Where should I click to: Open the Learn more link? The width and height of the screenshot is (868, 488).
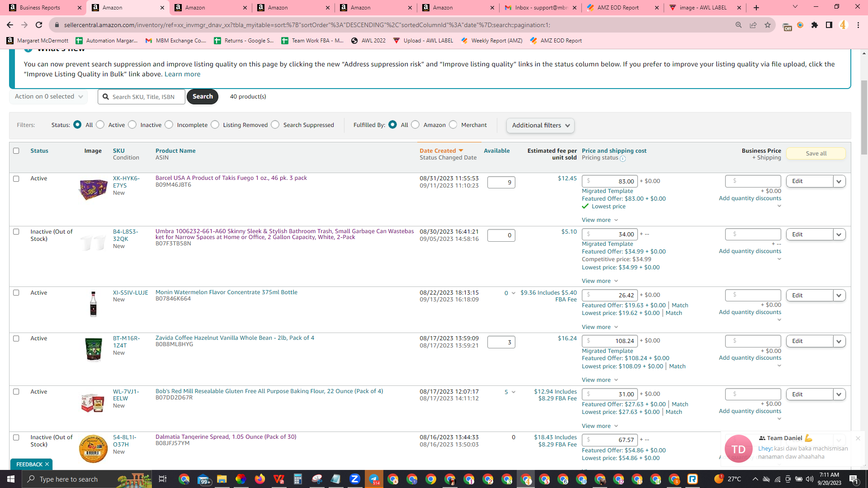click(182, 74)
